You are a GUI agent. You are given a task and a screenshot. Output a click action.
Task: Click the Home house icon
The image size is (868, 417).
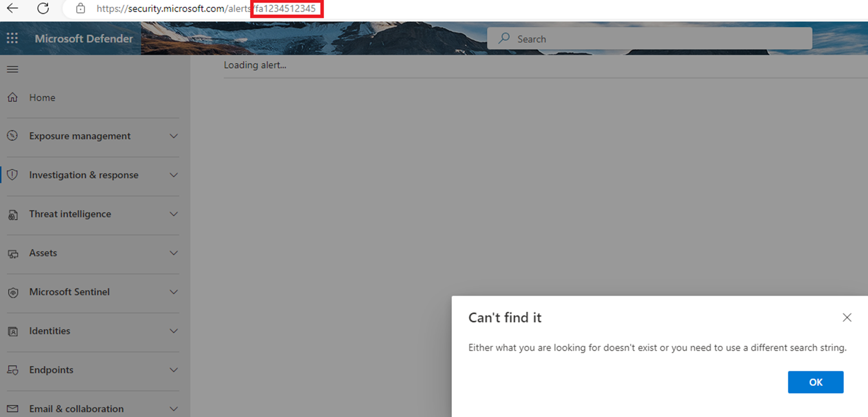tap(13, 97)
